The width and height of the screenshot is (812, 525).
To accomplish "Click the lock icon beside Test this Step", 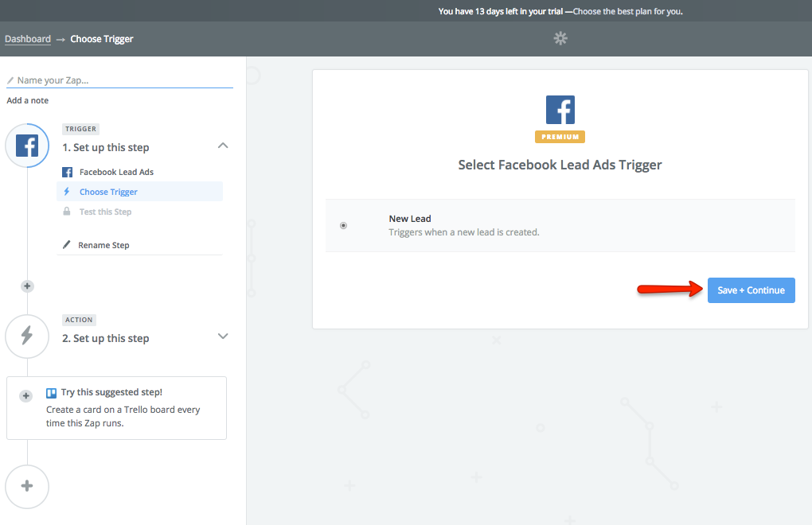I will click(x=67, y=212).
